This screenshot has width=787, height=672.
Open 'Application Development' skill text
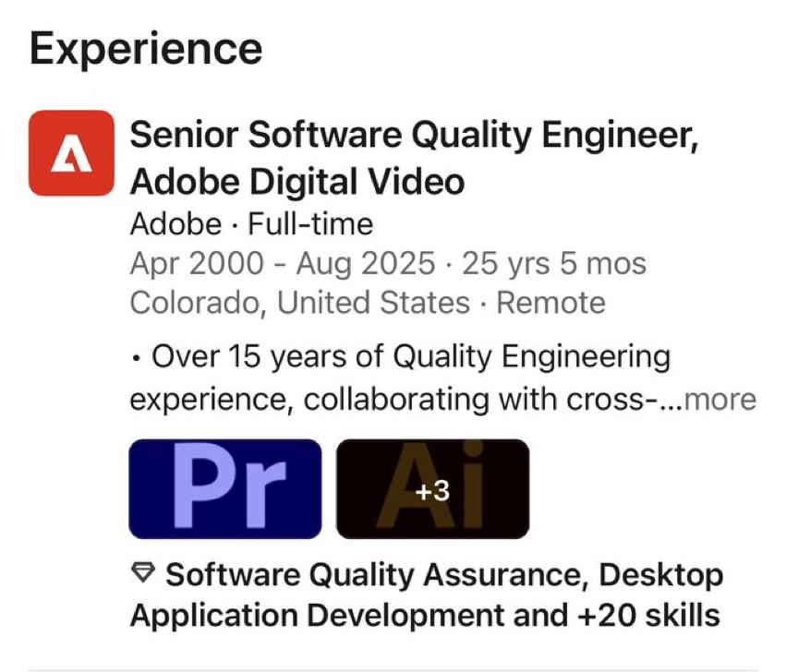coord(318,616)
